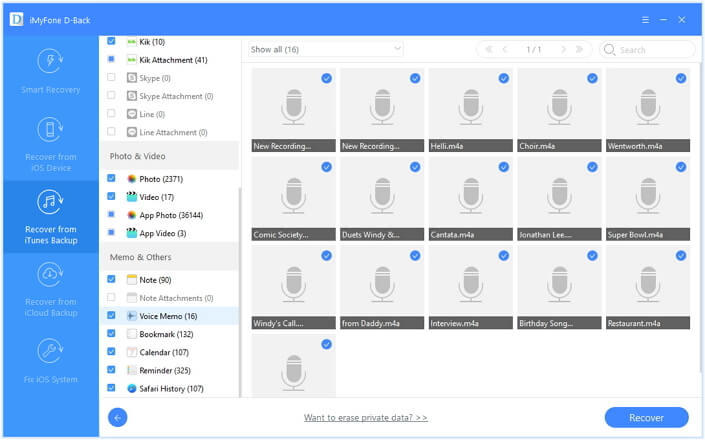Open the 'Want to erase private data?' link

point(366,418)
